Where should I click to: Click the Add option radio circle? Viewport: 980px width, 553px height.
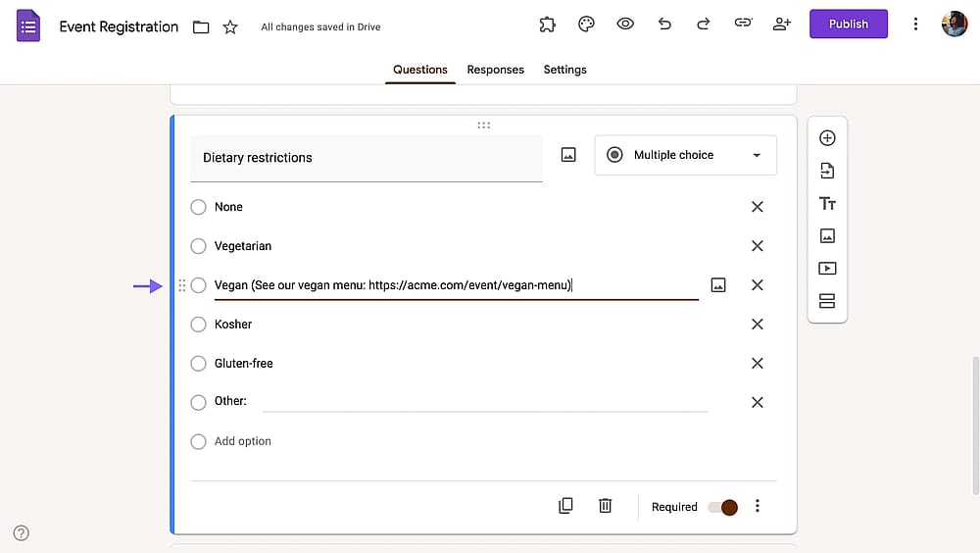(198, 441)
